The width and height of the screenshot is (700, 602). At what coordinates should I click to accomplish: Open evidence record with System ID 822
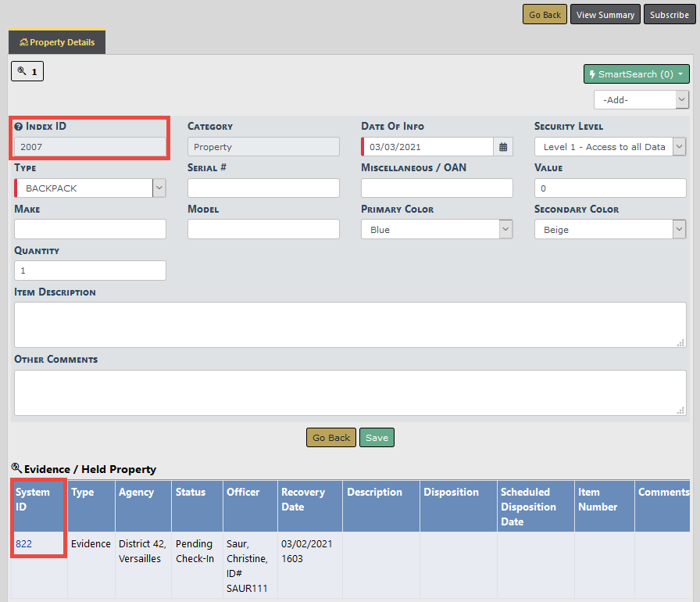click(23, 544)
